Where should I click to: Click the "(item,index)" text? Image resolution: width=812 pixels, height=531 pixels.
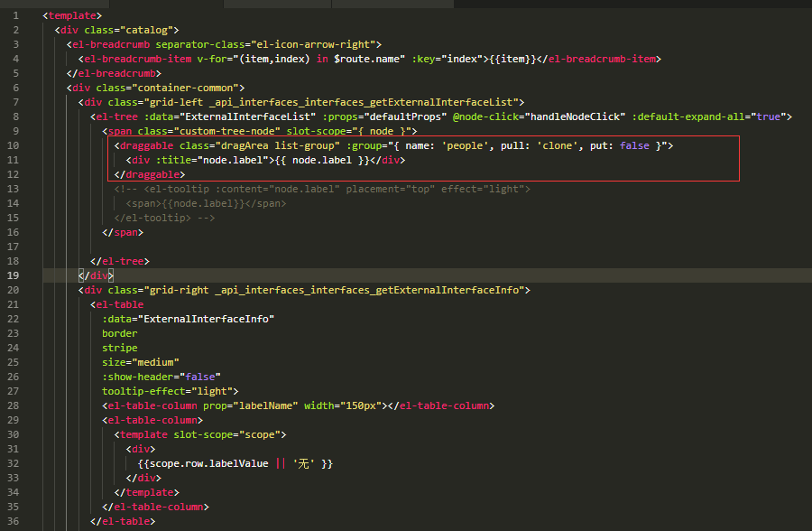(274, 59)
